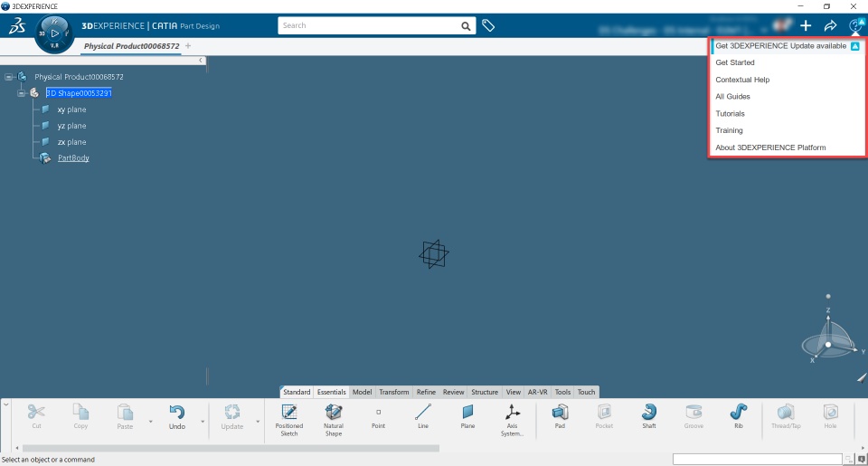This screenshot has width=868, height=466.
Task: Collapse the 3D Shape0005329 tree node
Action: pyautogui.click(x=21, y=93)
